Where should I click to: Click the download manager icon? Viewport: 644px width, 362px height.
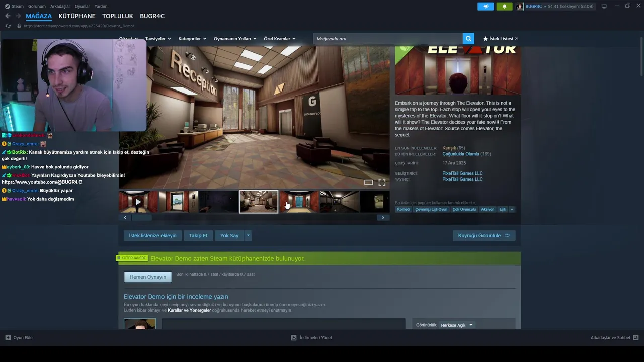coord(294,338)
